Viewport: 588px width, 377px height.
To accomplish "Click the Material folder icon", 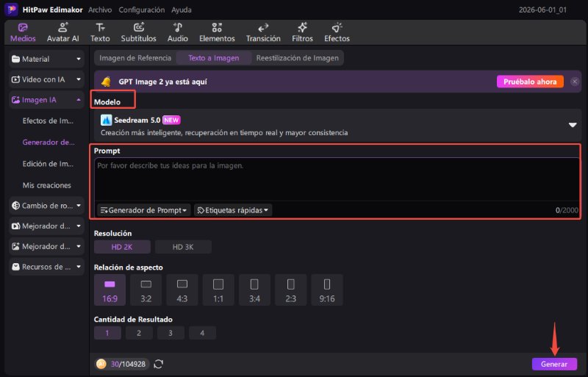I will (x=15, y=59).
